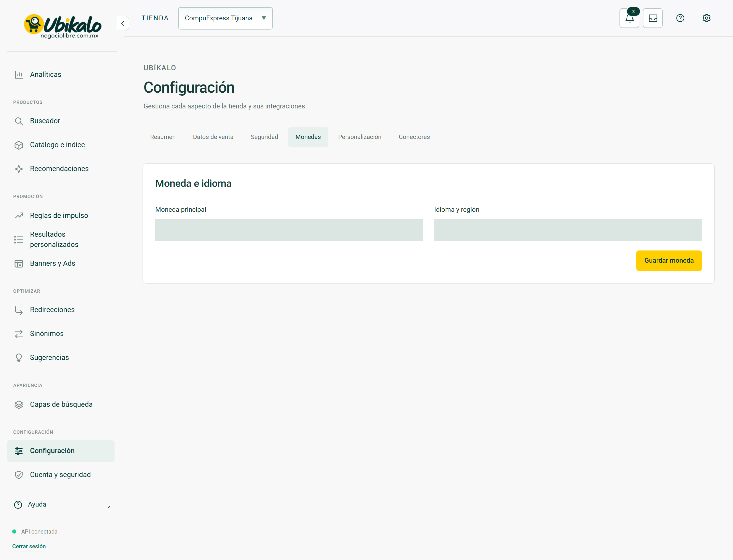Image resolution: width=733 pixels, height=560 pixels.
Task: Click the Ubíkalo logo
Action: [62, 26]
